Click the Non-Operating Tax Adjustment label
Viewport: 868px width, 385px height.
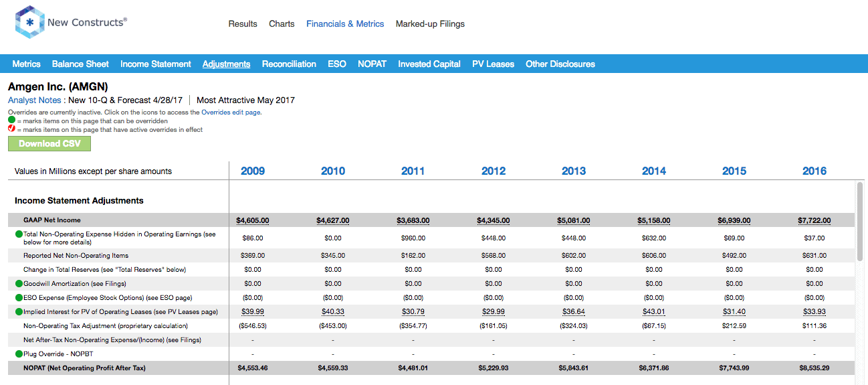point(106,326)
